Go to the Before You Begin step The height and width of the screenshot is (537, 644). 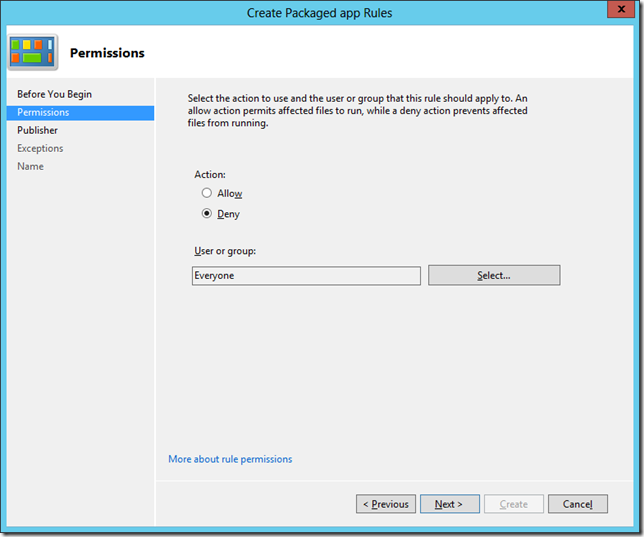pos(54,94)
